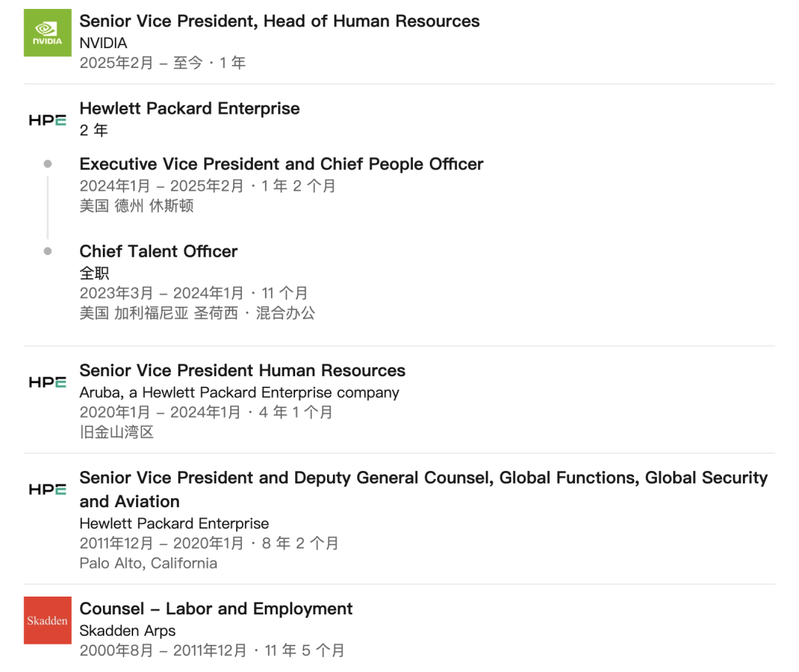Viewport: 799px width, 672px height.
Task: Open the Hewlett Packard Enterprise company heading
Action: tap(189, 109)
